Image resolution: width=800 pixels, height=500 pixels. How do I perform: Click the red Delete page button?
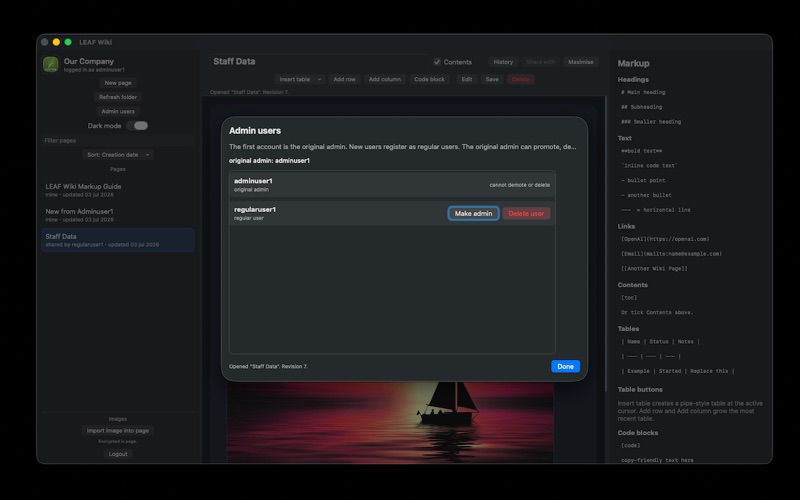[x=520, y=79]
